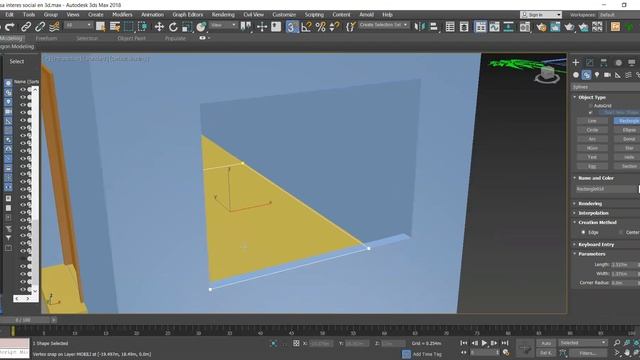Click the Text spline button

(x=592, y=157)
